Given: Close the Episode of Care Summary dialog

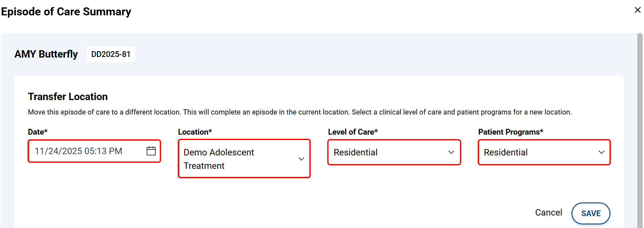Looking at the screenshot, I should click(x=637, y=10).
